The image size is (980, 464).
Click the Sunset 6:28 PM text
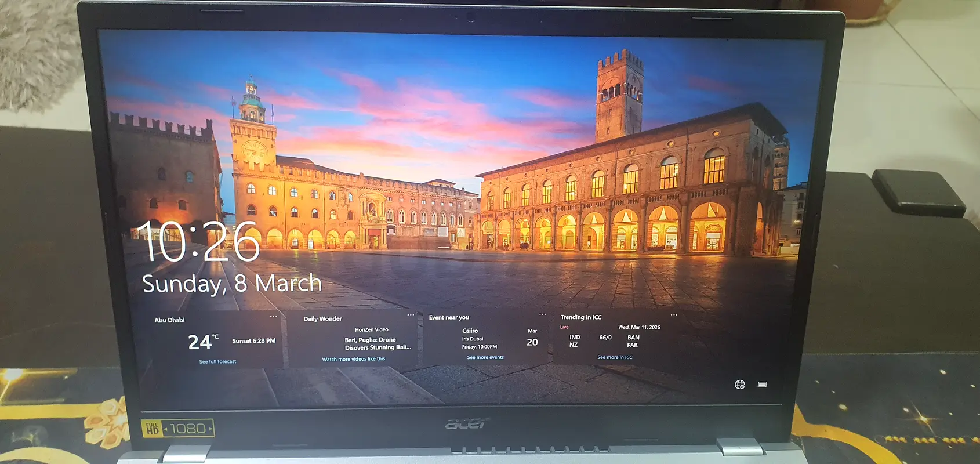click(253, 341)
